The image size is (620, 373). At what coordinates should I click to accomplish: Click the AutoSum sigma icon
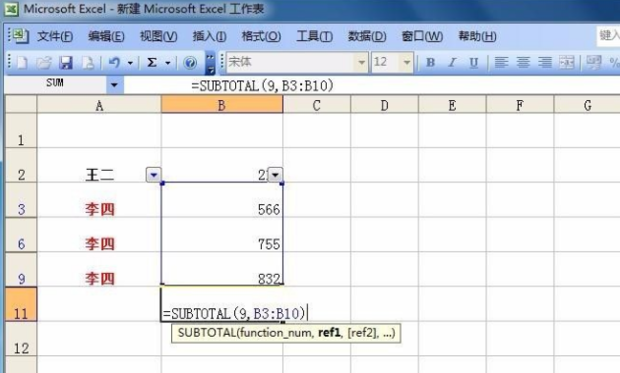coord(152,62)
